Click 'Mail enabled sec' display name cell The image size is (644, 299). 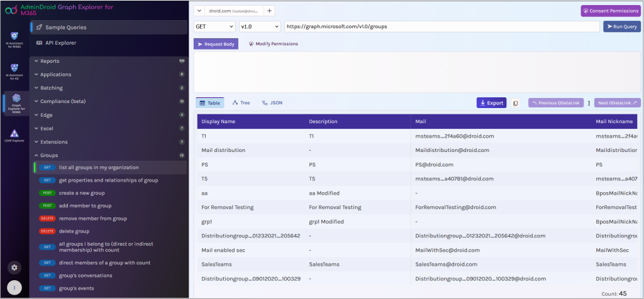point(222,250)
